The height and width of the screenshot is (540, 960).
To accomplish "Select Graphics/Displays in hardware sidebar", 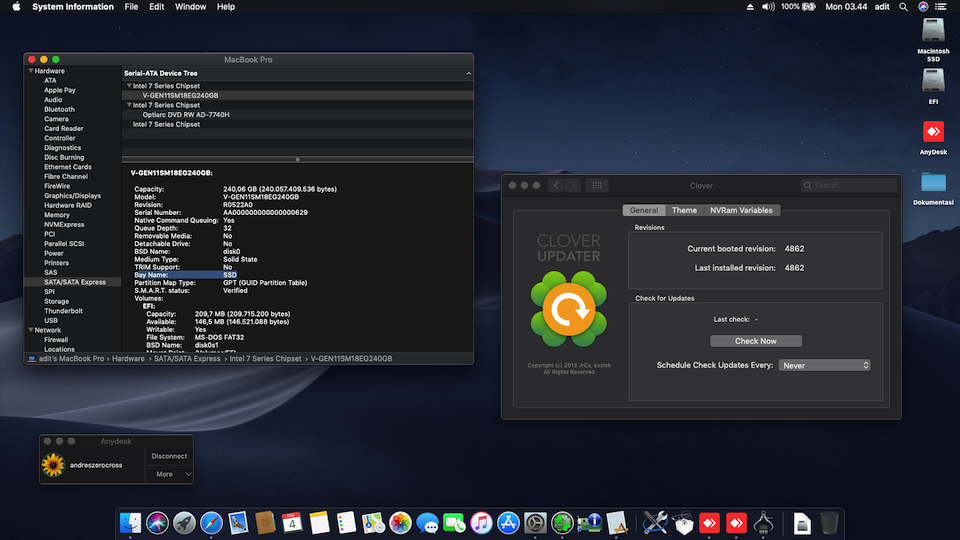I will [x=72, y=196].
